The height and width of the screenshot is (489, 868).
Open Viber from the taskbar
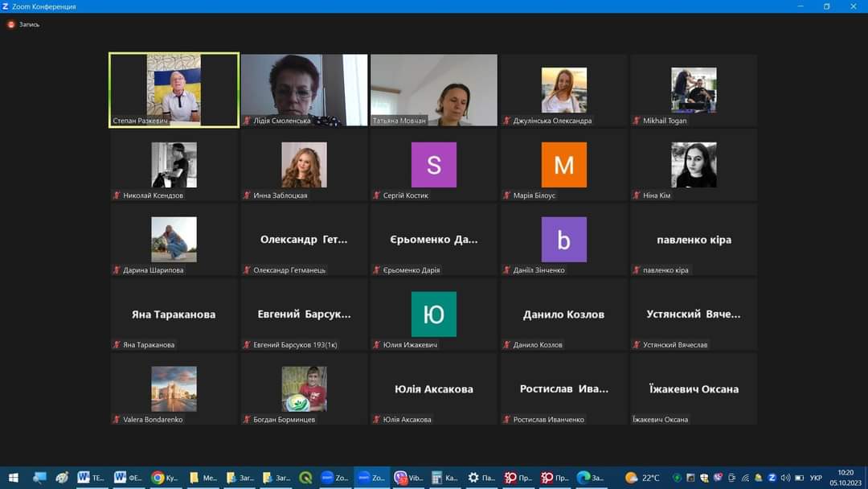[x=400, y=478]
